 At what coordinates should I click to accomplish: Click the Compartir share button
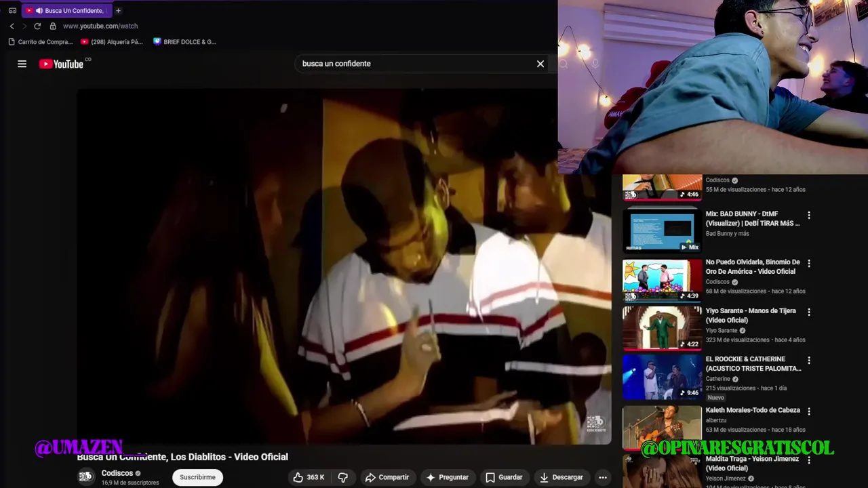pos(387,477)
